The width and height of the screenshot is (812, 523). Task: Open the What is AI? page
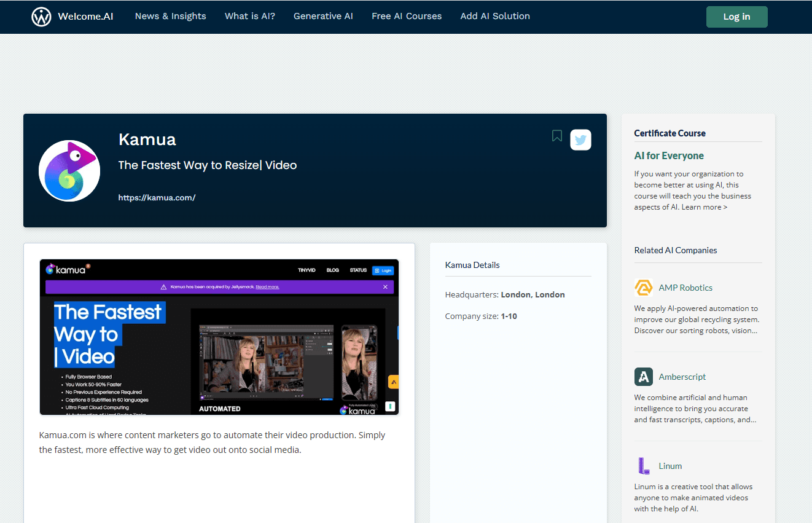coord(250,17)
